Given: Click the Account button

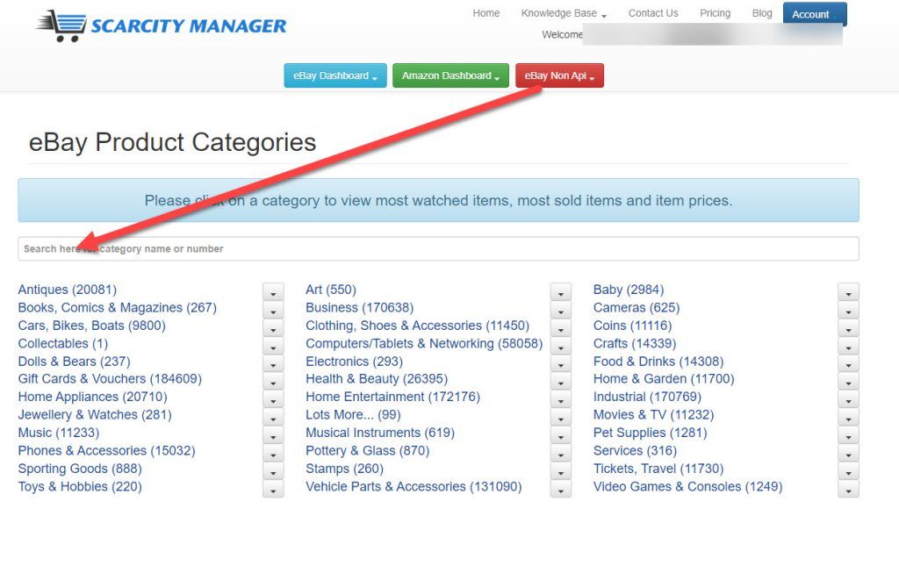Looking at the screenshot, I should (815, 14).
